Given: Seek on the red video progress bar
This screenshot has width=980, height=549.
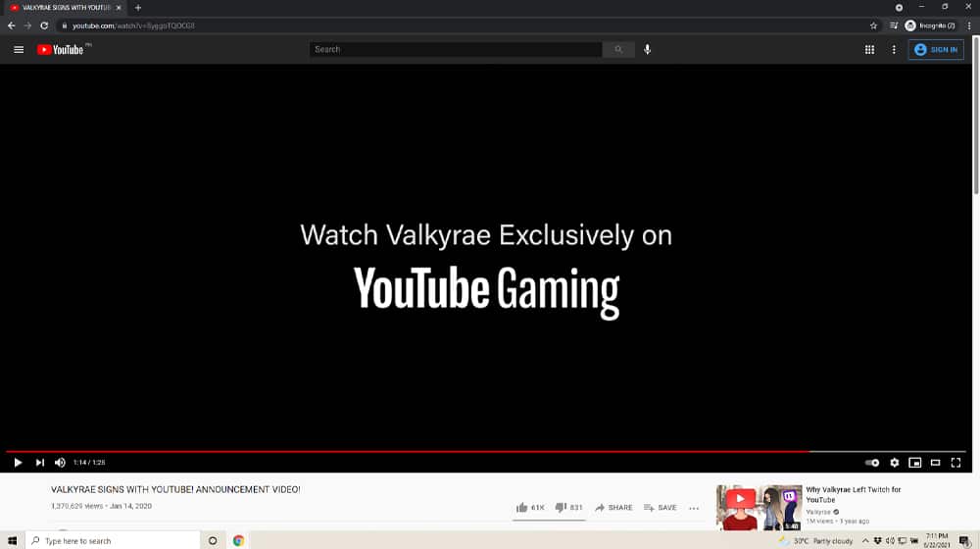Looking at the screenshot, I should point(486,451).
